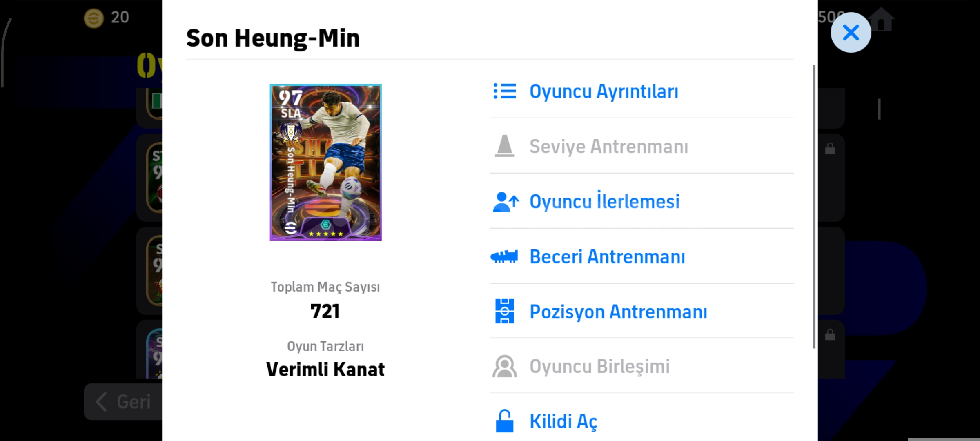Select the Oyuncu İlerlemesi option
The height and width of the screenshot is (441, 980).
coord(604,202)
